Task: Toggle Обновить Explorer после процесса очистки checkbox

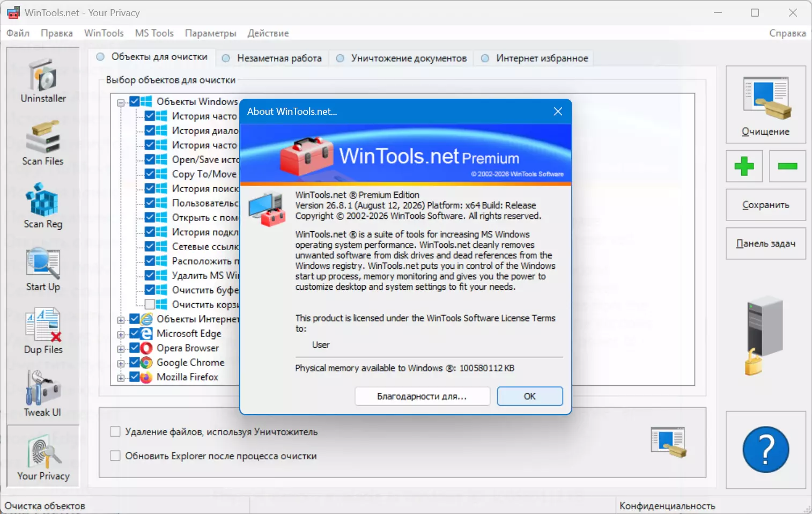Action: 115,456
